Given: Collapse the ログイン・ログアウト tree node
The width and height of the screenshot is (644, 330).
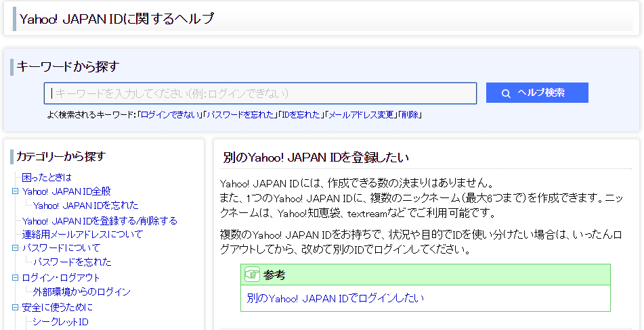Looking at the screenshot, I should [x=15, y=277].
